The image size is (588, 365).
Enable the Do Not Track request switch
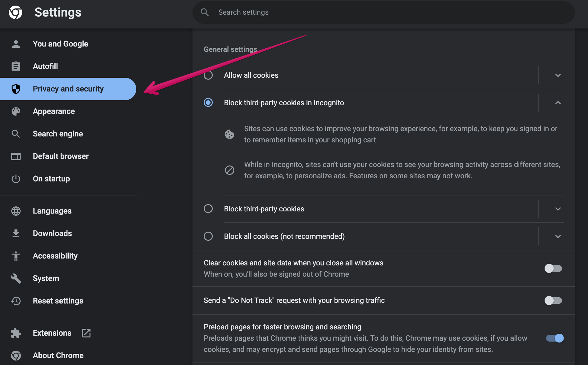click(553, 301)
